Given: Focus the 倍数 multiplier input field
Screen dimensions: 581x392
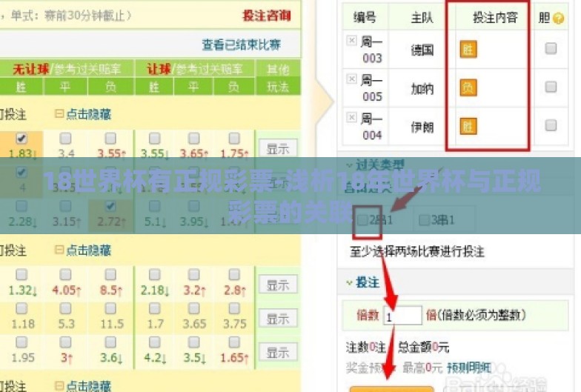Looking at the screenshot, I should pos(403,316).
